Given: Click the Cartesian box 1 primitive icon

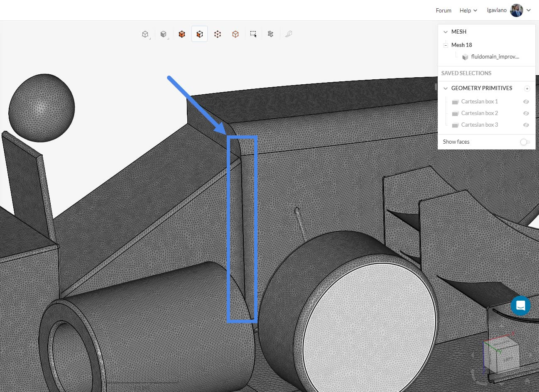Looking at the screenshot, I should 455,102.
